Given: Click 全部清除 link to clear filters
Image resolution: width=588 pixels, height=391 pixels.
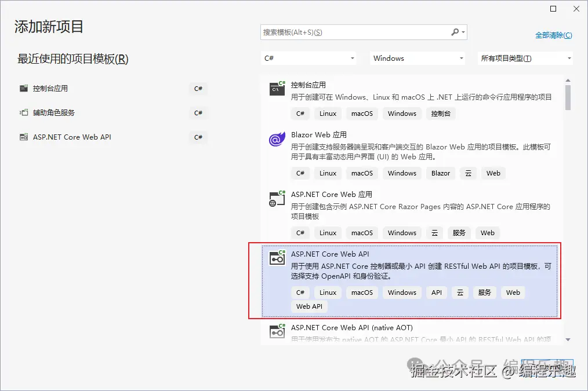Looking at the screenshot, I should [554, 35].
